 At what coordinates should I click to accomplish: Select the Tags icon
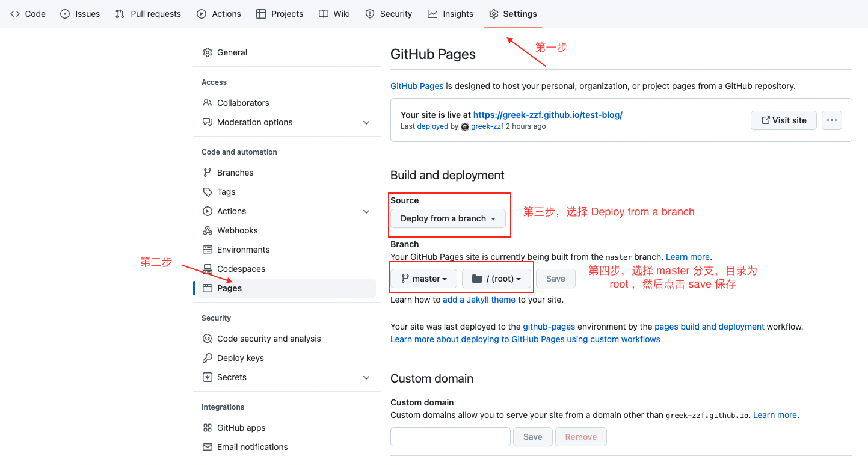[x=206, y=191]
